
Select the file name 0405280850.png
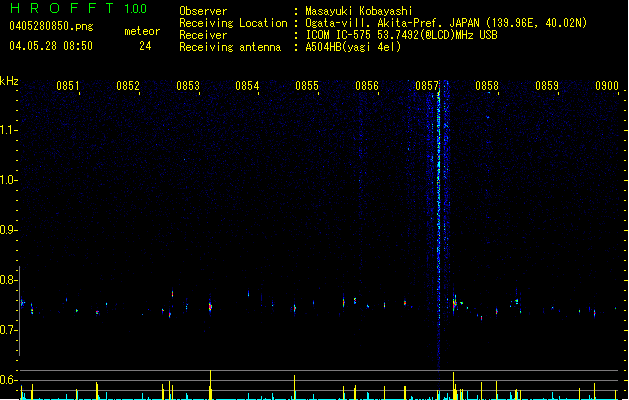(x=51, y=26)
